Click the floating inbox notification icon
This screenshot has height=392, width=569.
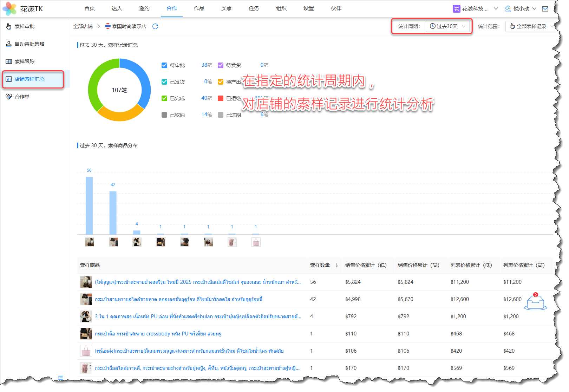pyautogui.click(x=535, y=302)
